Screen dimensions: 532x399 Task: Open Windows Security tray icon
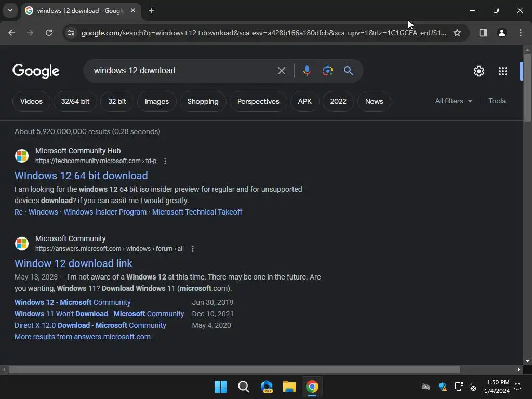pos(443,387)
